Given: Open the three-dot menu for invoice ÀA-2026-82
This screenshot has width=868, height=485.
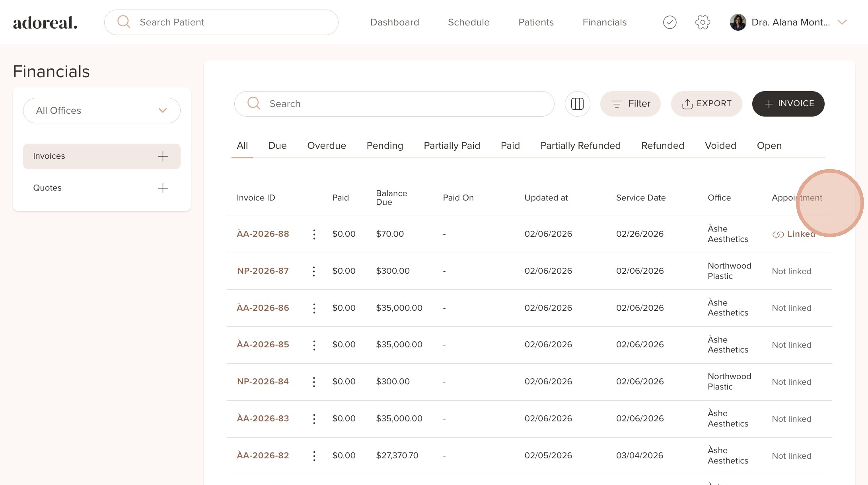Looking at the screenshot, I should [314, 456].
